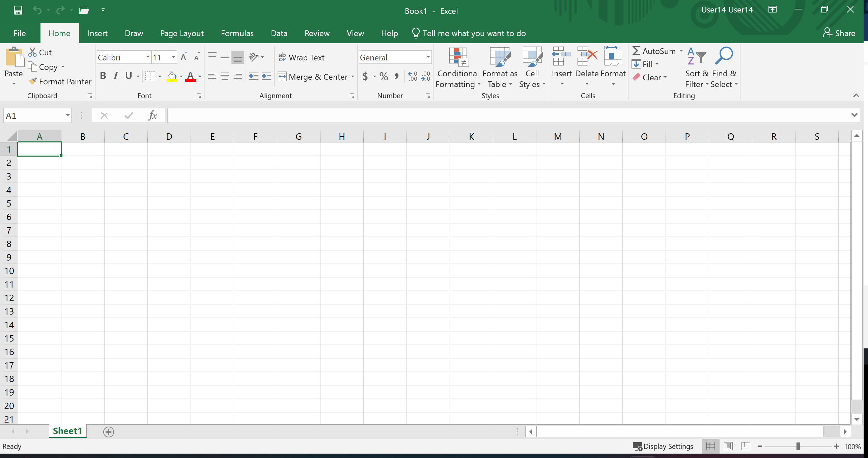Apply Italic formatting
The image size is (868, 458).
pyautogui.click(x=115, y=76)
